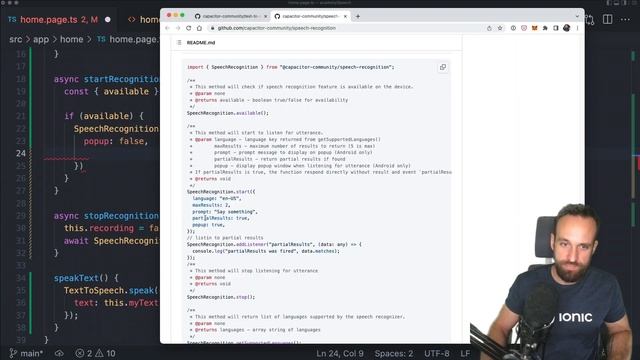
Task: Open the MetaMask fox extension
Action: pos(534,28)
